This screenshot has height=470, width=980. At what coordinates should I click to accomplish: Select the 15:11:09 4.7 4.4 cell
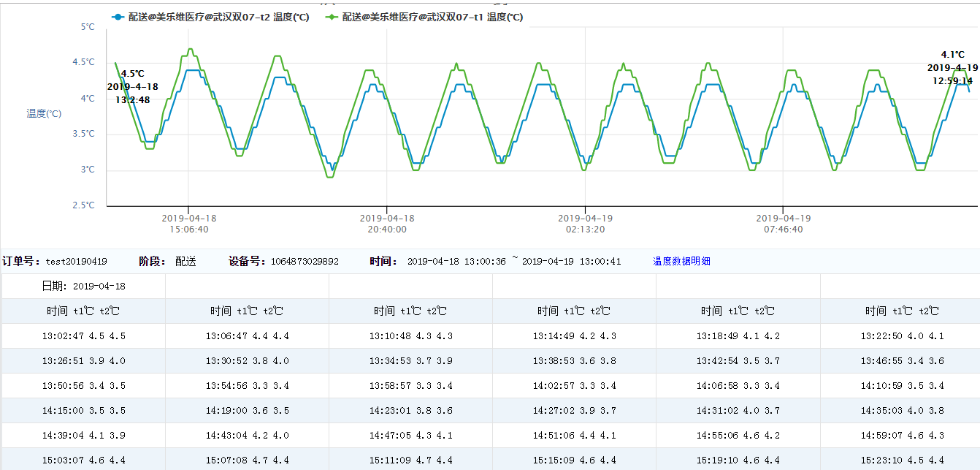(410, 459)
